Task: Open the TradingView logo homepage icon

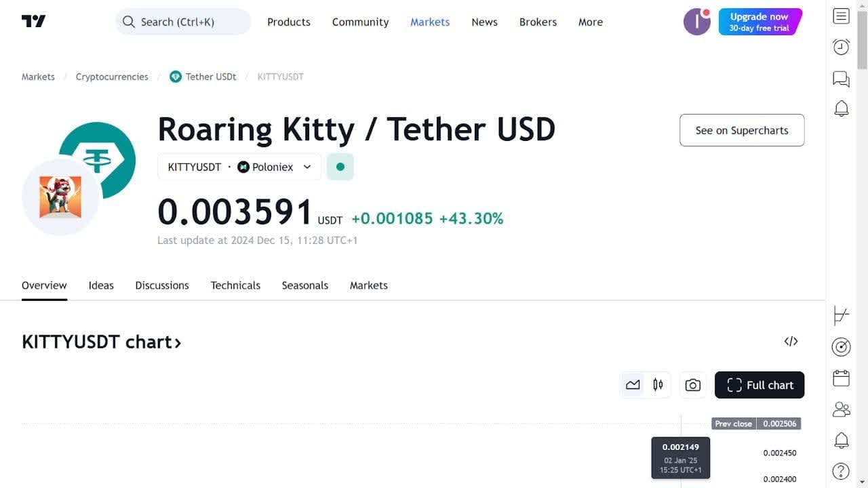Action: 33,20
